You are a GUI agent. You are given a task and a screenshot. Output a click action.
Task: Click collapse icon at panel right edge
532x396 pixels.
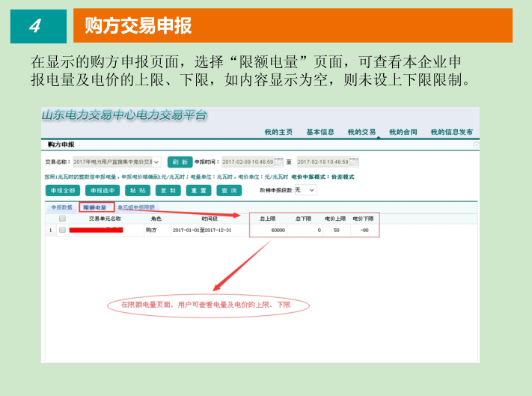pos(477,144)
